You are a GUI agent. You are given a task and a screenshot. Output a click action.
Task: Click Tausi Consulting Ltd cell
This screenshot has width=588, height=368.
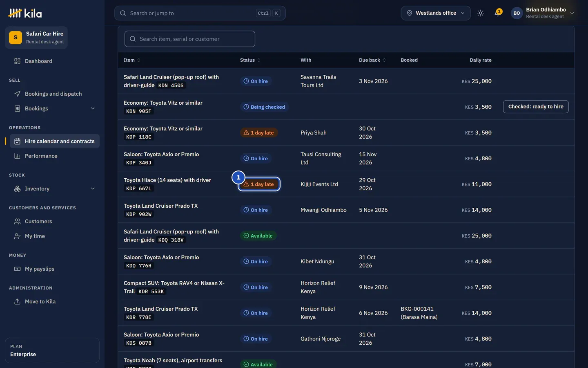321,158
